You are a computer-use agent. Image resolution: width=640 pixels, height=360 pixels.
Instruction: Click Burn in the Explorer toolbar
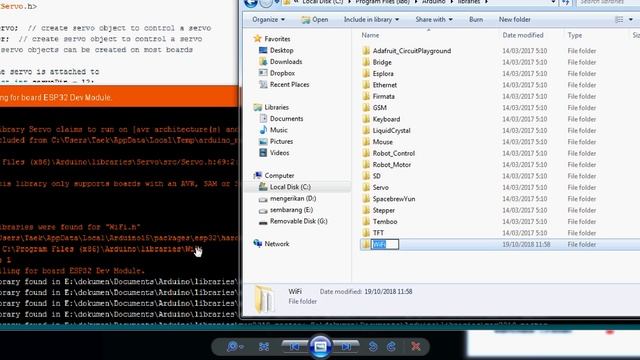[476, 19]
